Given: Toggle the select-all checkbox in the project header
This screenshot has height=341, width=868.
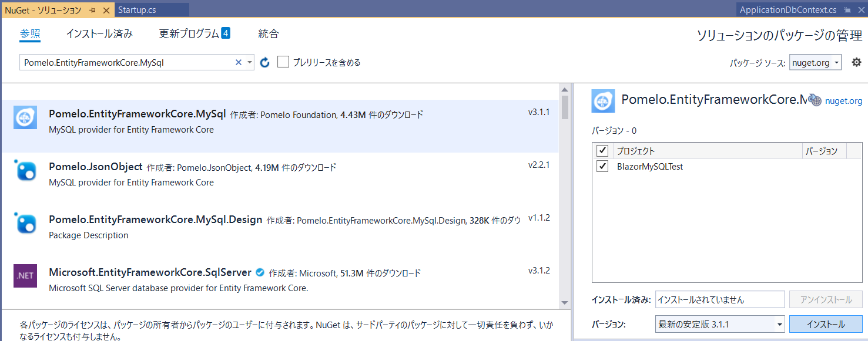Looking at the screenshot, I should coord(602,150).
